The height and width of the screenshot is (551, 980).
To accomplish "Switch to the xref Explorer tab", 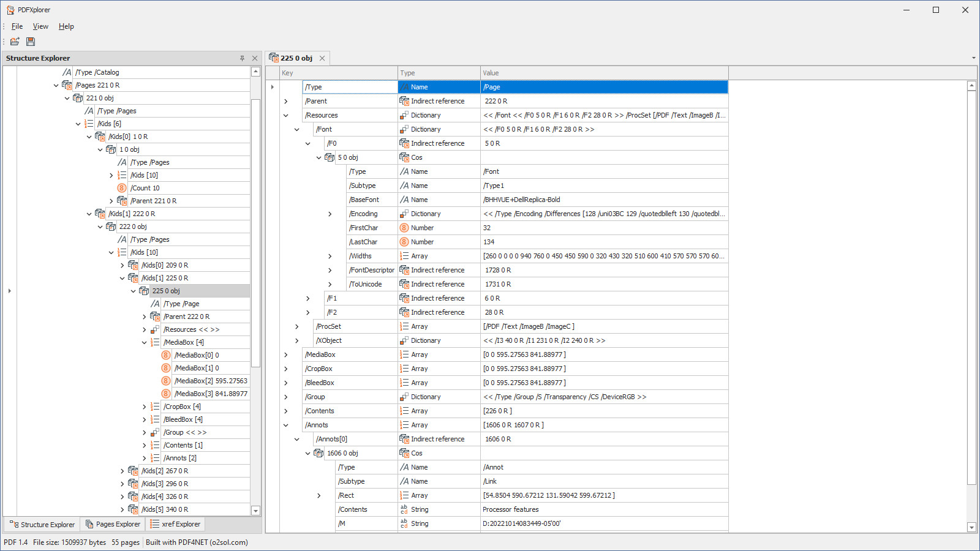I will [176, 524].
